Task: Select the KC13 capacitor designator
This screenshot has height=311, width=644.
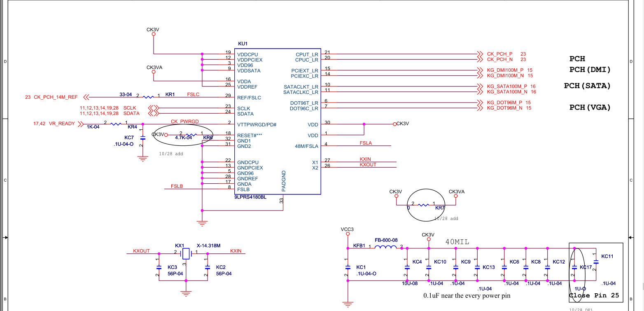Action: tap(489, 267)
